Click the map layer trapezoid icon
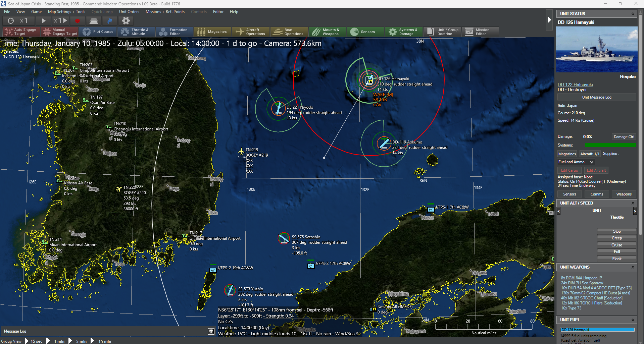Screen dimensions: 644x344 94,21
